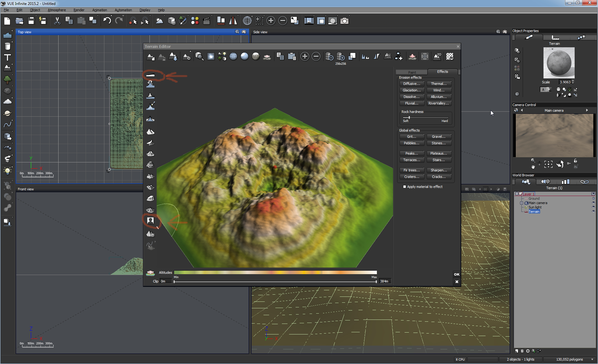Screen dimensions: 598x364
Task: Click the Clip 0m input field
Action: pyautogui.click(x=166, y=281)
